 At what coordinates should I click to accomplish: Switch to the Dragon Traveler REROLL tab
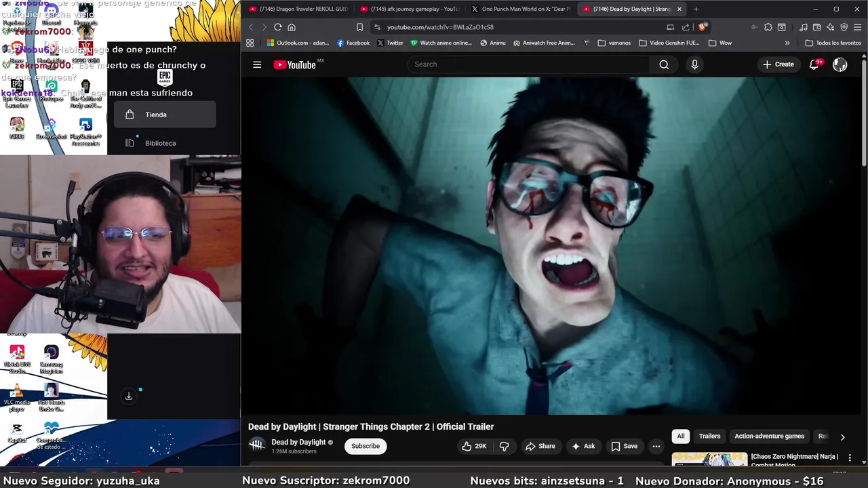(x=298, y=9)
